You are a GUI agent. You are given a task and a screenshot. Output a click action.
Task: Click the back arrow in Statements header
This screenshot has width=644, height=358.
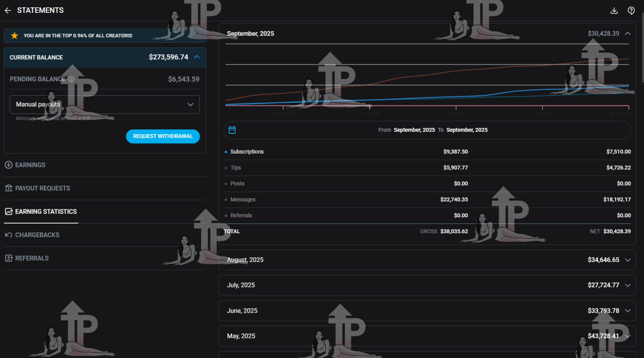[8, 10]
